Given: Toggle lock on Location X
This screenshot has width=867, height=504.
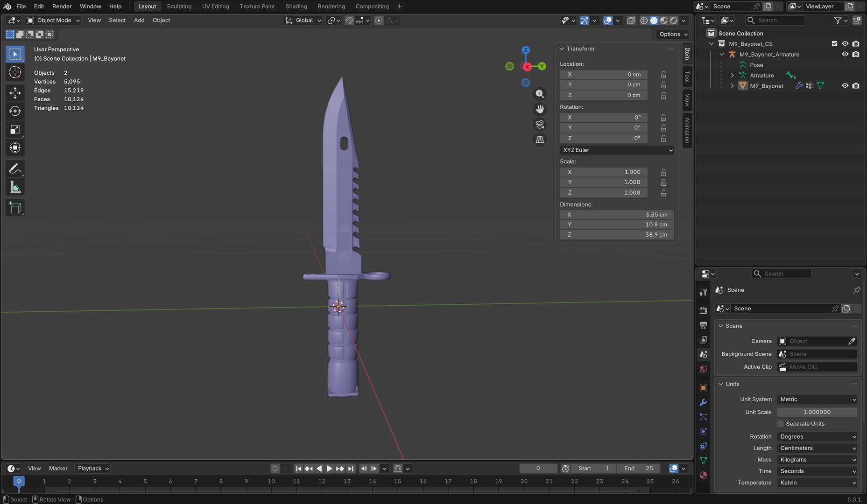Looking at the screenshot, I should click(x=663, y=75).
